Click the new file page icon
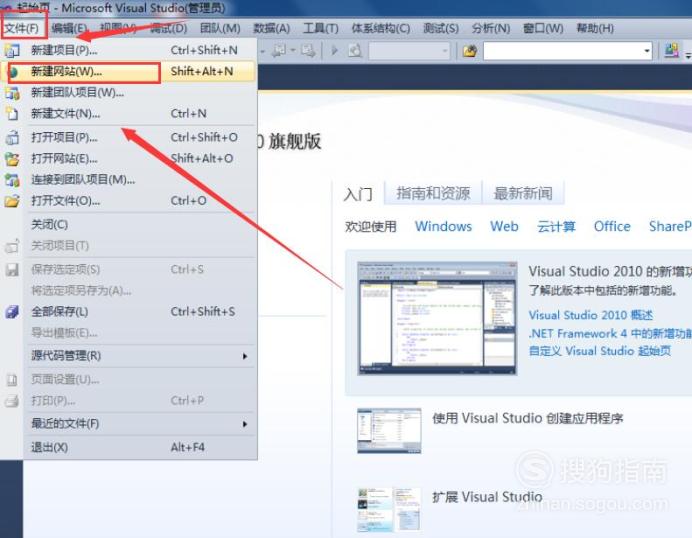Screen dimensions: 692x538 pos(12,113)
